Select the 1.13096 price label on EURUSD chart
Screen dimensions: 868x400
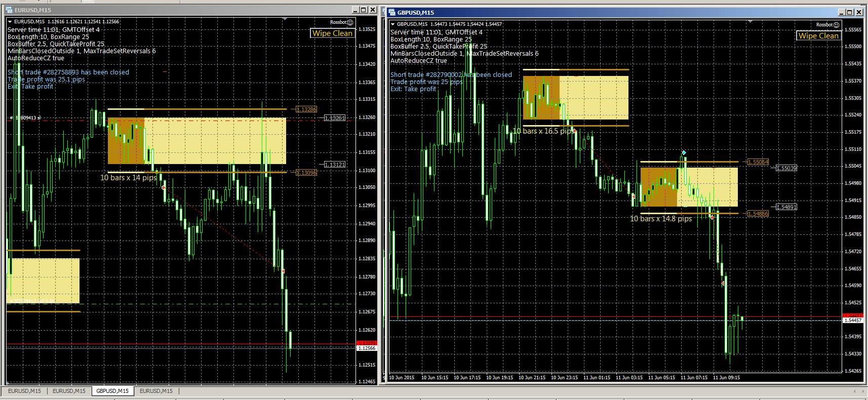point(306,173)
